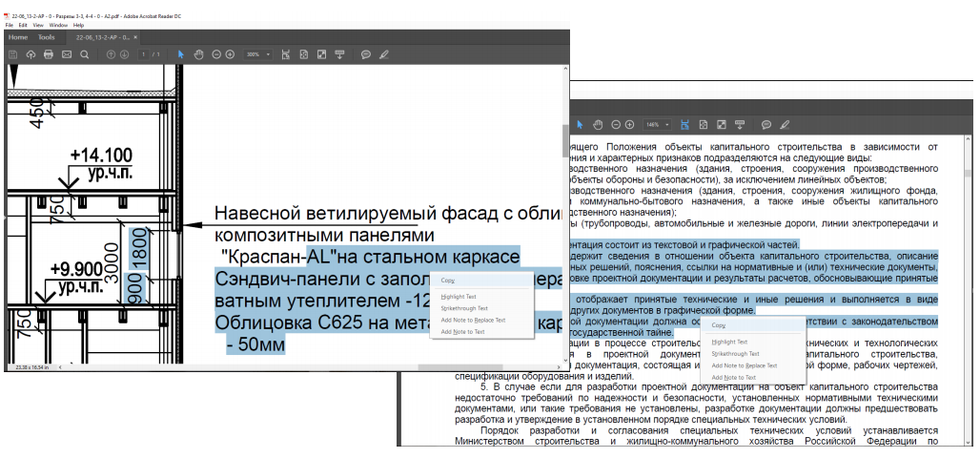Click read mode keyboard icon in 300% window
This screenshot has width=980, height=458.
(340, 54)
